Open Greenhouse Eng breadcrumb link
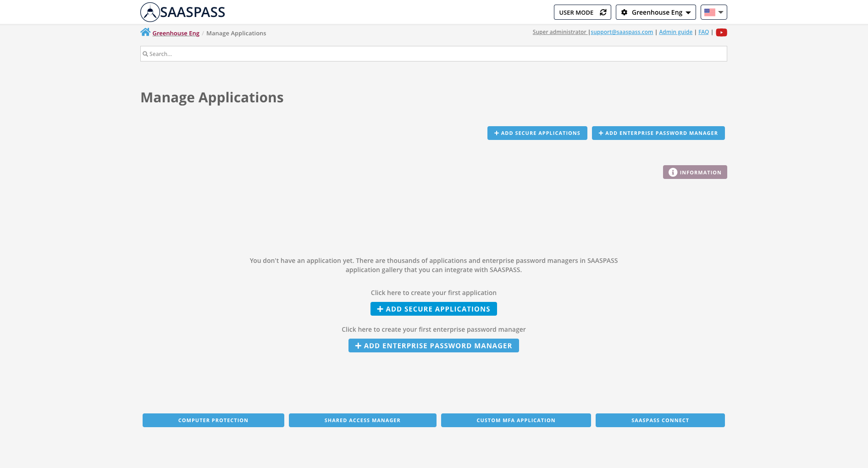The image size is (868, 468). click(176, 33)
